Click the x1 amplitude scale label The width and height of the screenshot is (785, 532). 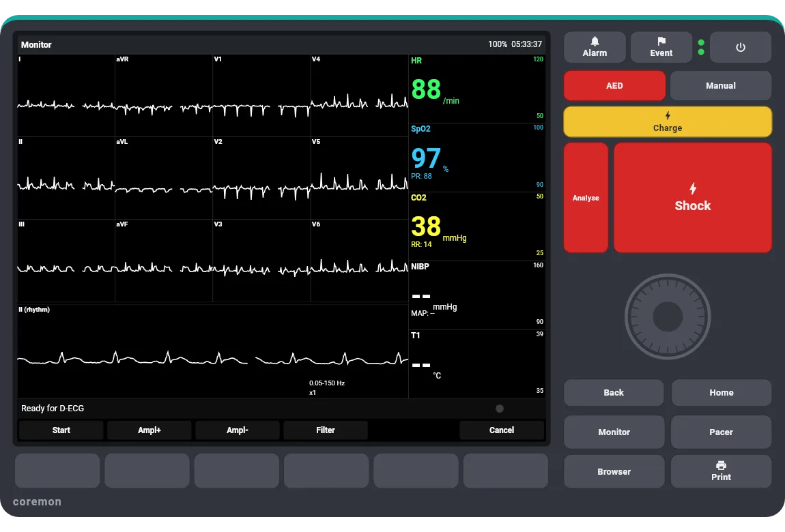313,392
